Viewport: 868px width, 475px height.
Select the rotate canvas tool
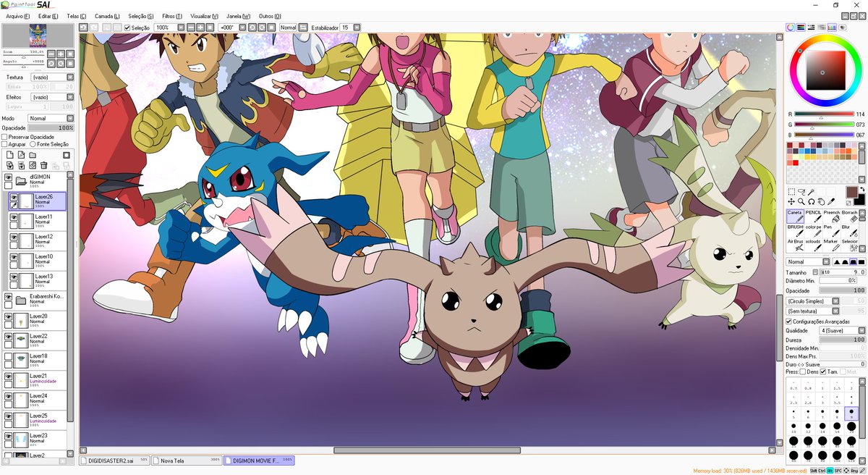(812, 201)
